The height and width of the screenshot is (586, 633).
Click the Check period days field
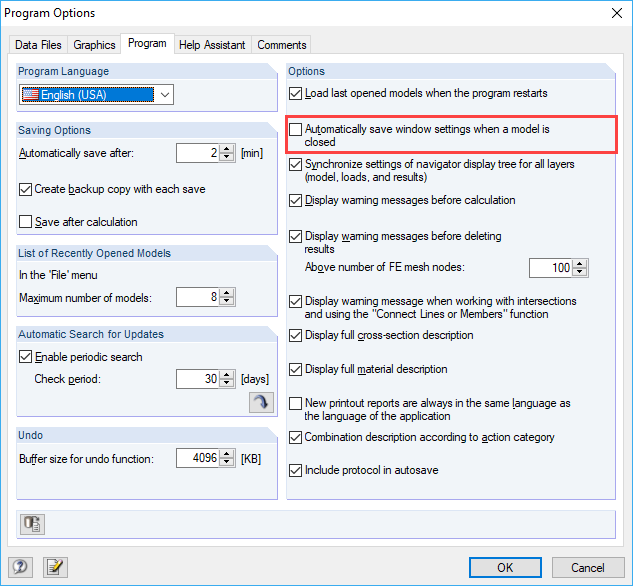point(198,379)
